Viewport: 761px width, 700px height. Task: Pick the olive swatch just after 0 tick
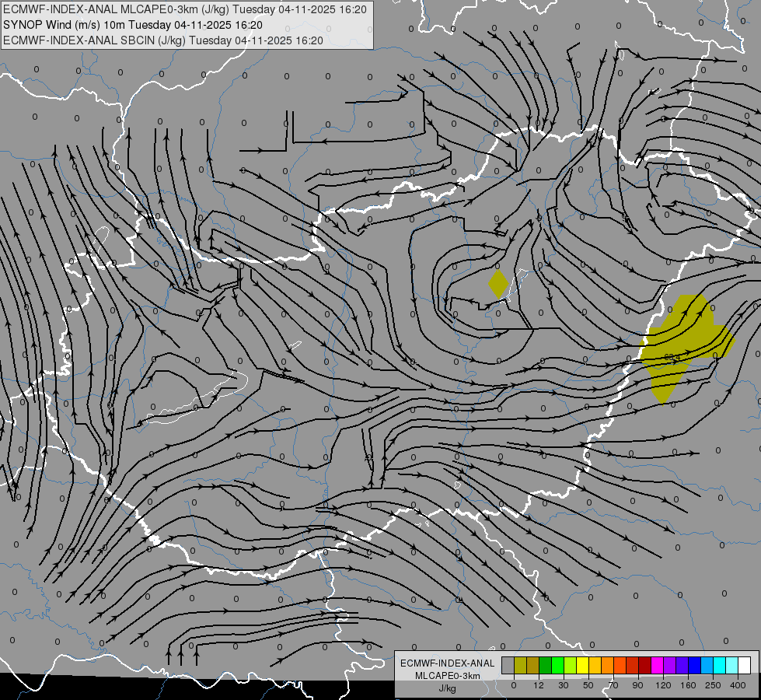point(521,665)
